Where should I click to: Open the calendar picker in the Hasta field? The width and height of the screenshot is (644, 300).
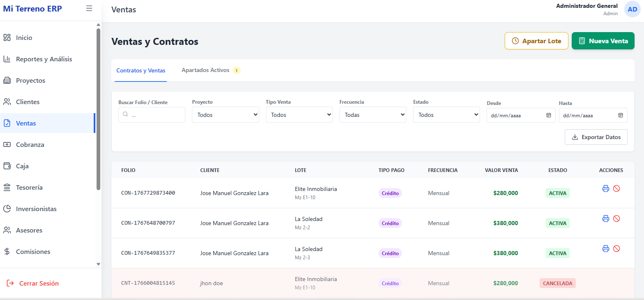pyautogui.click(x=621, y=115)
